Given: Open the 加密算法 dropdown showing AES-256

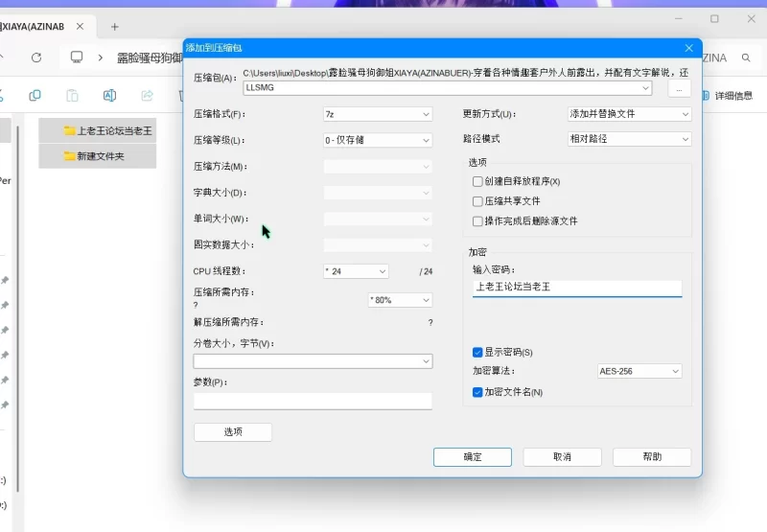Looking at the screenshot, I should (x=639, y=371).
